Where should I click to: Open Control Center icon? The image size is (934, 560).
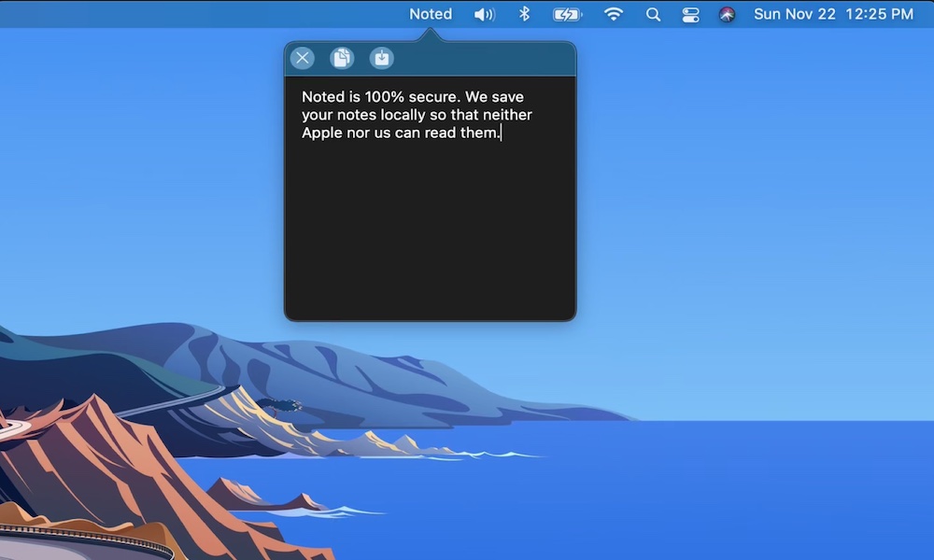point(690,14)
